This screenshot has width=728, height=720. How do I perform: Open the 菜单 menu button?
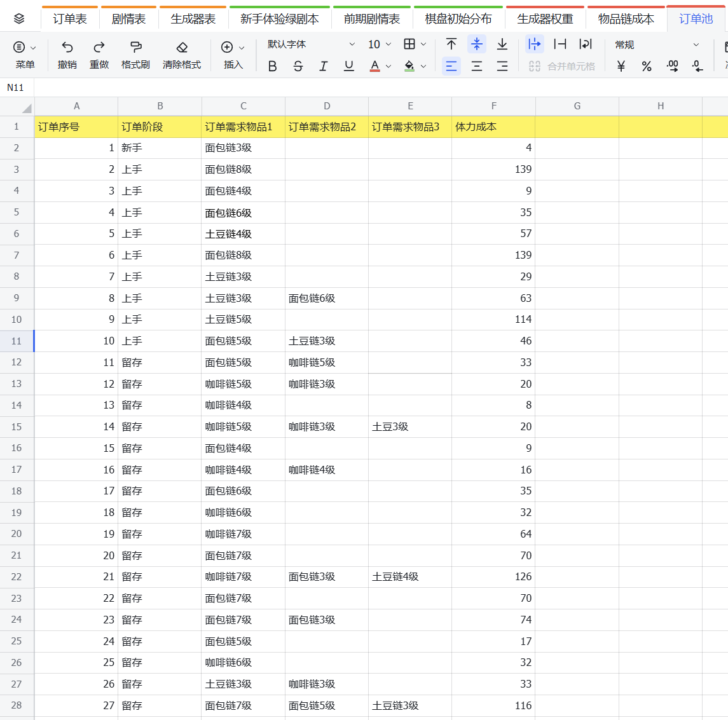[x=25, y=55]
